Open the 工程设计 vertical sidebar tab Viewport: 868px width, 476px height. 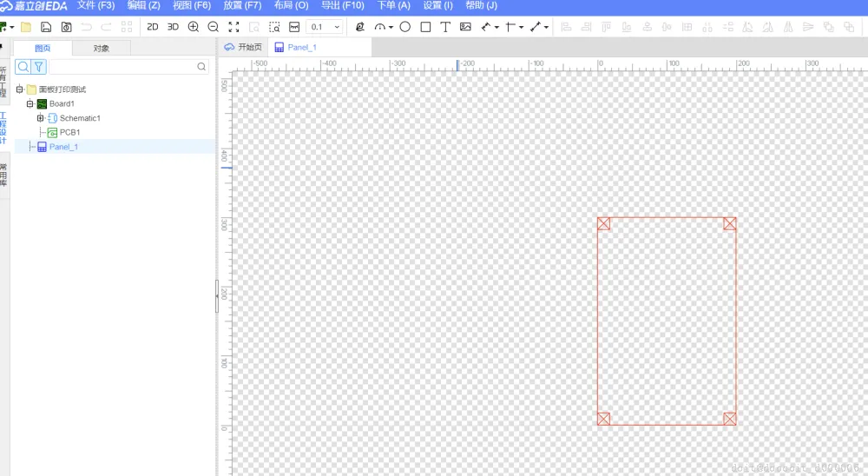(3, 128)
